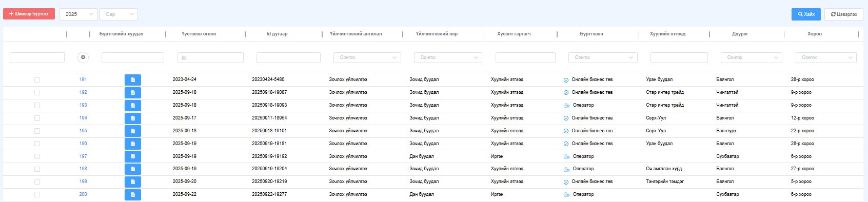Click the Бүртгэлийн хуудас column header
868x202 pixels.
tap(121, 34)
